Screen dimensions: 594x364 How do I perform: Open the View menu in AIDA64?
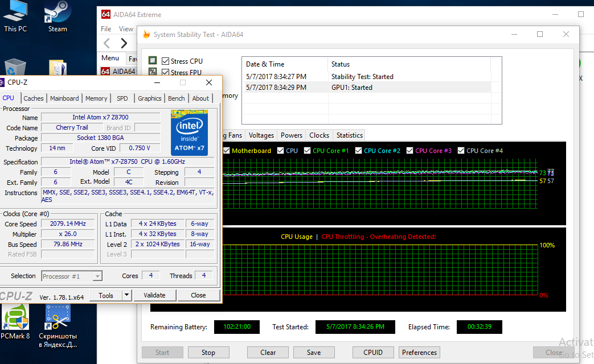(126, 29)
